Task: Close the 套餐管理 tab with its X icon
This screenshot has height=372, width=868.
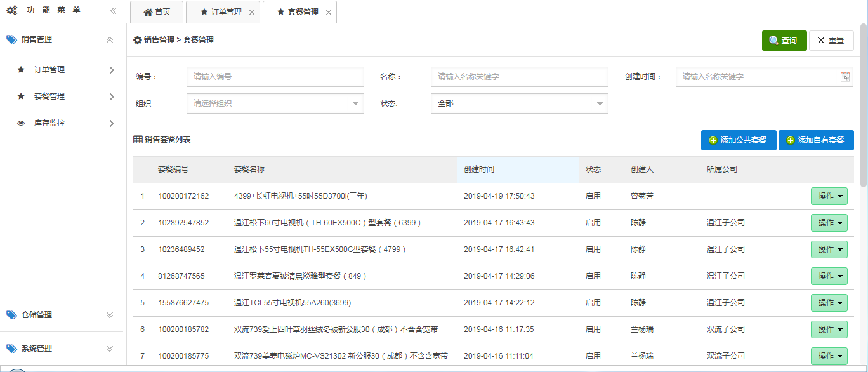Action: point(329,13)
